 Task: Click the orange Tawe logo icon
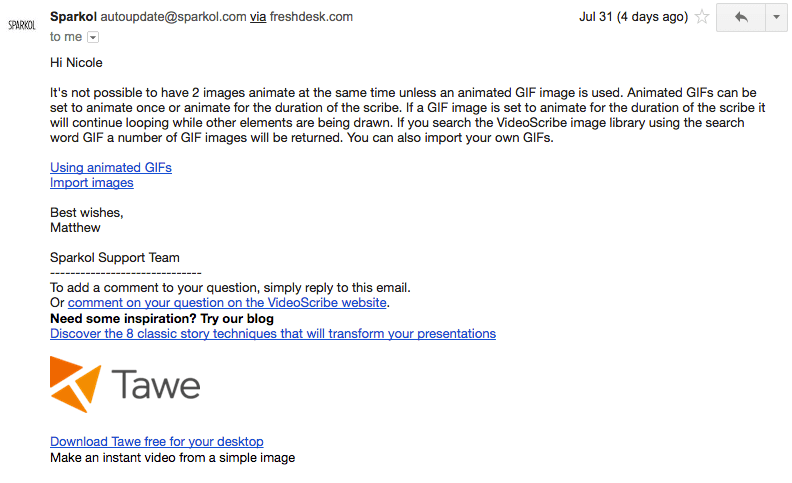click(x=75, y=384)
